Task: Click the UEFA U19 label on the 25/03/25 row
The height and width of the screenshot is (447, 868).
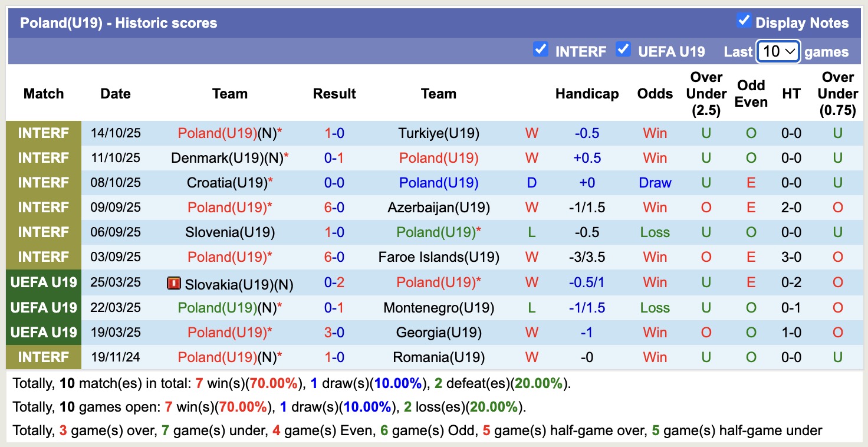Action: [44, 282]
